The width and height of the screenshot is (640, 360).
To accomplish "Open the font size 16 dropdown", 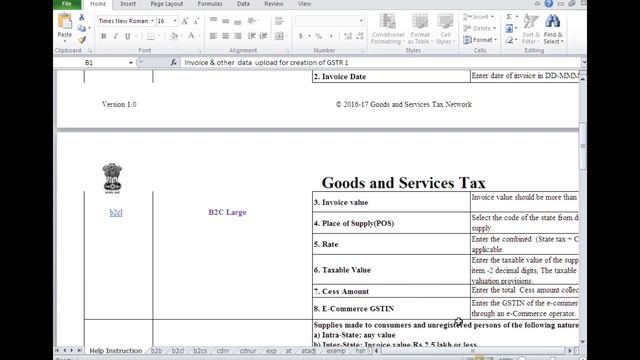I will pos(175,21).
